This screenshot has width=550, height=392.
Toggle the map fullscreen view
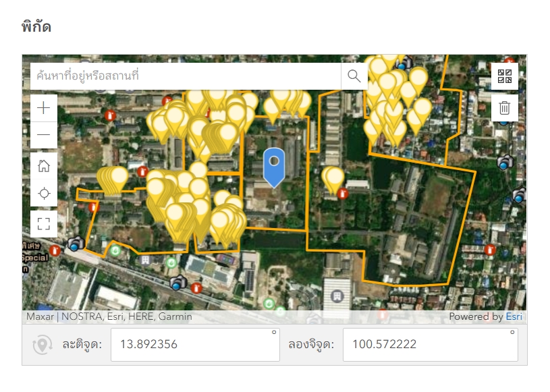click(x=44, y=223)
